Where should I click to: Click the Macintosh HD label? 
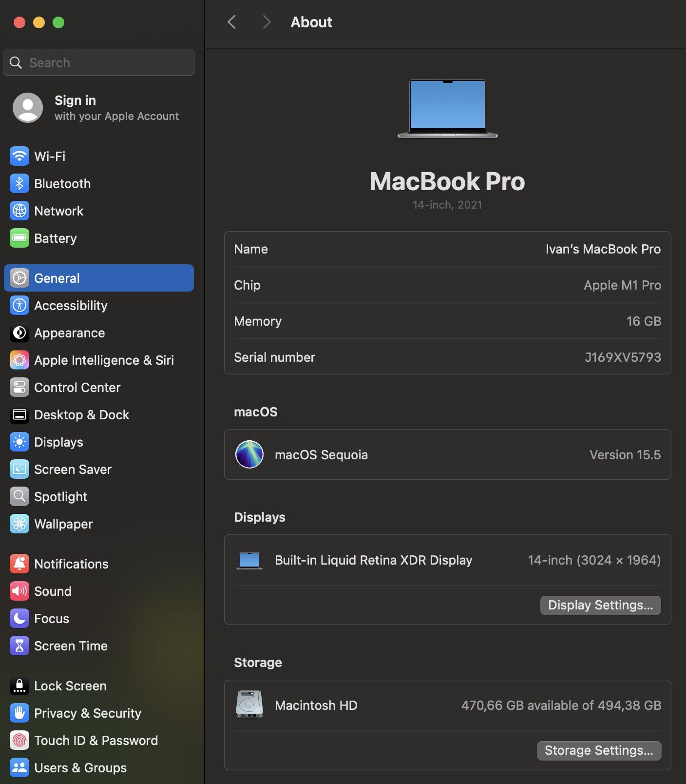[316, 706]
